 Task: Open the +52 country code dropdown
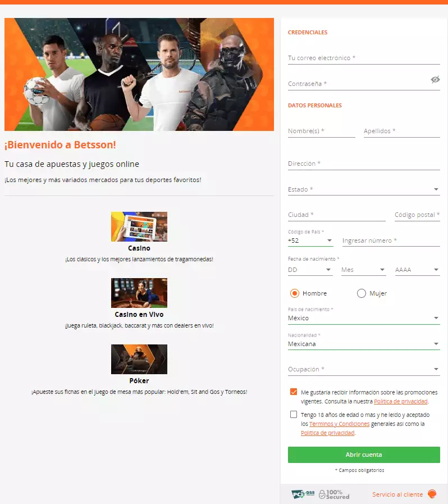[x=310, y=240]
